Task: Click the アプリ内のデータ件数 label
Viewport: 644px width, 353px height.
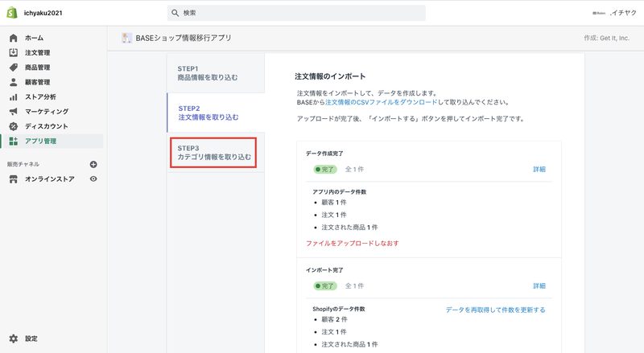Action: coord(339,191)
